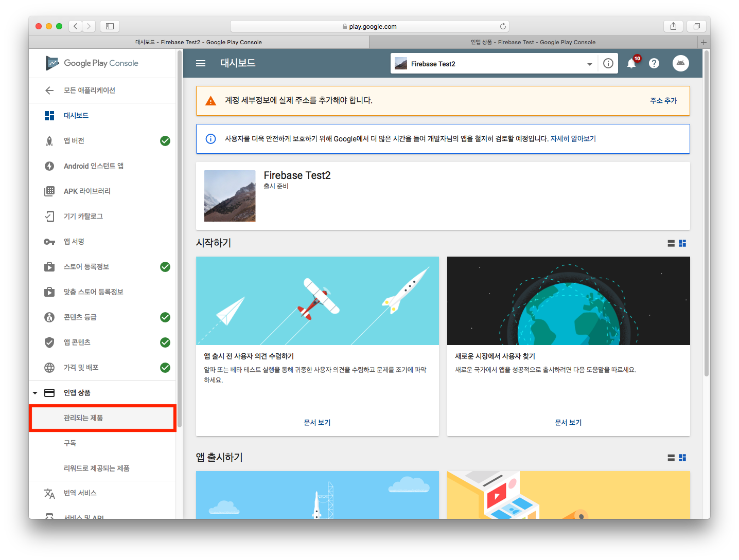This screenshot has height=560, width=739.
Task: Toggle the Safari sidebar button
Action: click(110, 26)
